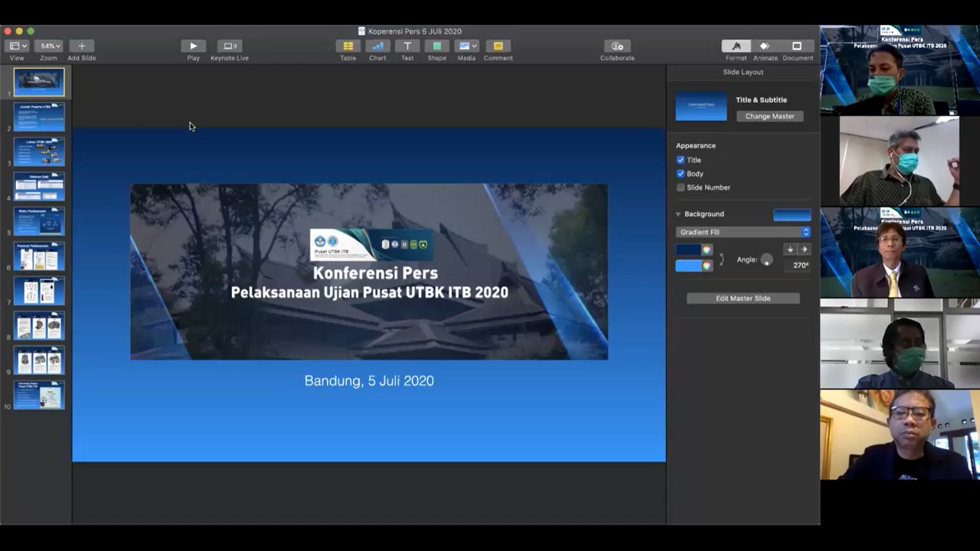
Task: Uncheck the Title appearance checkbox
Action: tap(681, 160)
